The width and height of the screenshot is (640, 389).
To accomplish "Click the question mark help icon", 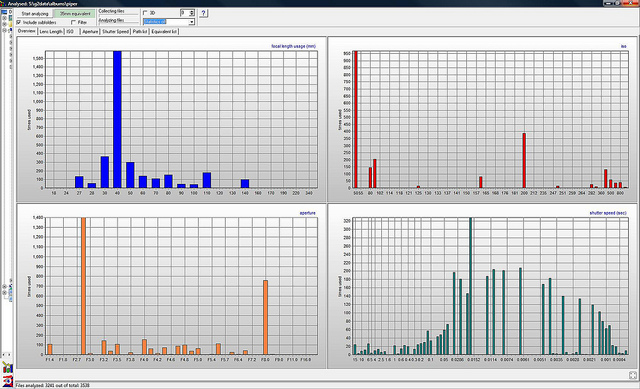I will (203, 13).
